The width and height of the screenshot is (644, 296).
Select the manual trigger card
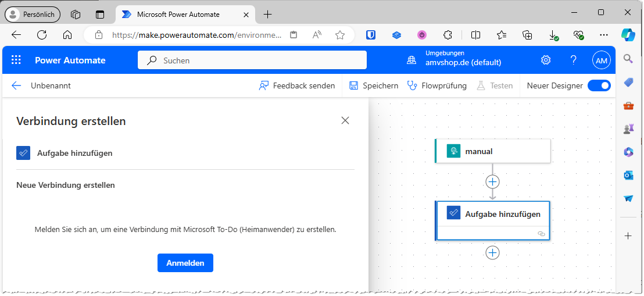(493, 151)
